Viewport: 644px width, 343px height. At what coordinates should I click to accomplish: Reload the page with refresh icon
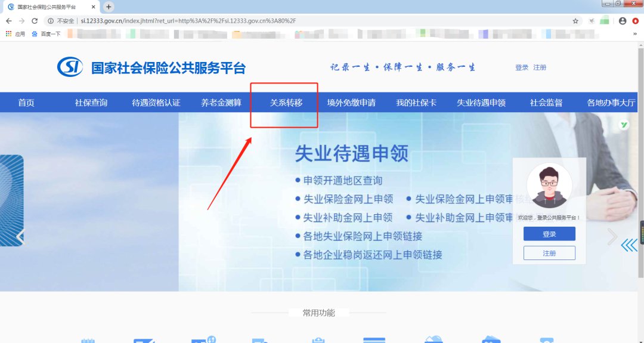pyautogui.click(x=35, y=21)
